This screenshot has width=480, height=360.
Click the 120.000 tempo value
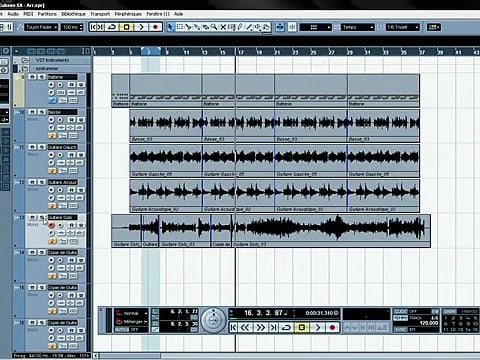tap(429, 323)
